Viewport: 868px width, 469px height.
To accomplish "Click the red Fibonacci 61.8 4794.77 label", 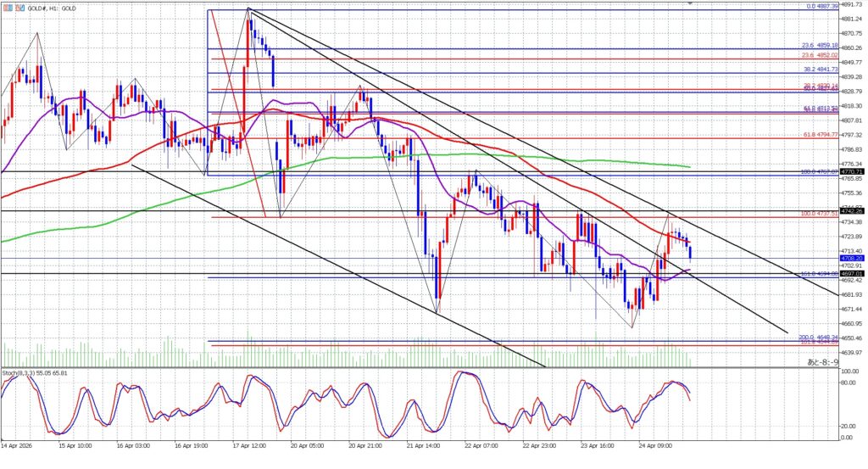I will pyautogui.click(x=819, y=135).
